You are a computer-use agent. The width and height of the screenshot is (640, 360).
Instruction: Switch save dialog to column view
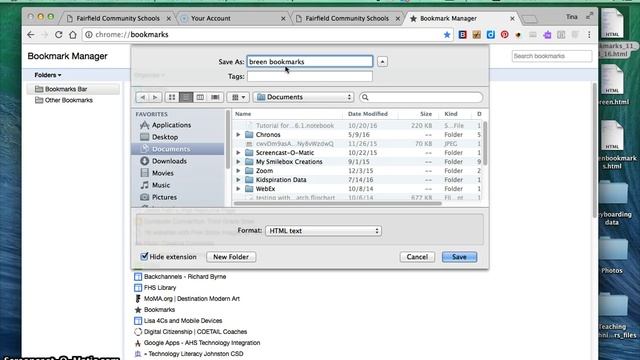(200, 97)
